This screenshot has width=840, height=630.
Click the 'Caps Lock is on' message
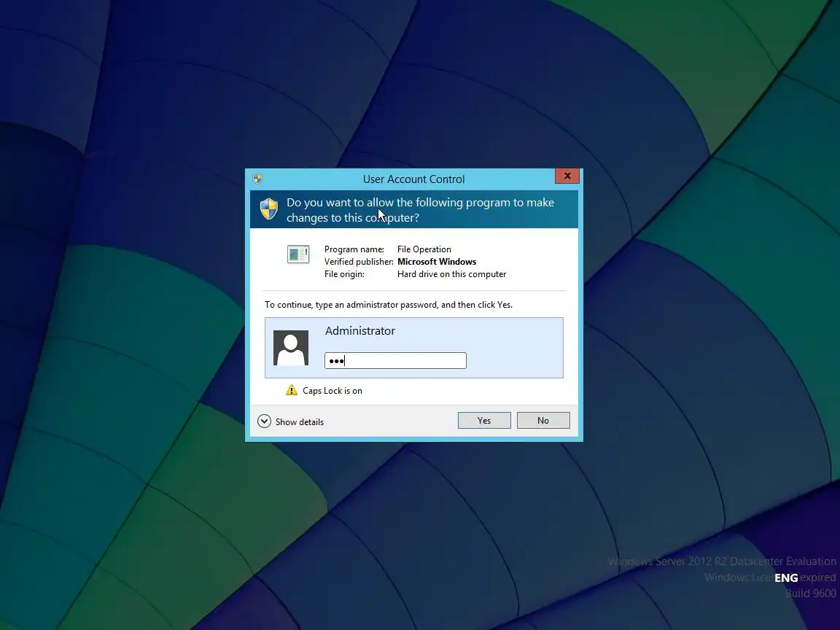tap(332, 391)
